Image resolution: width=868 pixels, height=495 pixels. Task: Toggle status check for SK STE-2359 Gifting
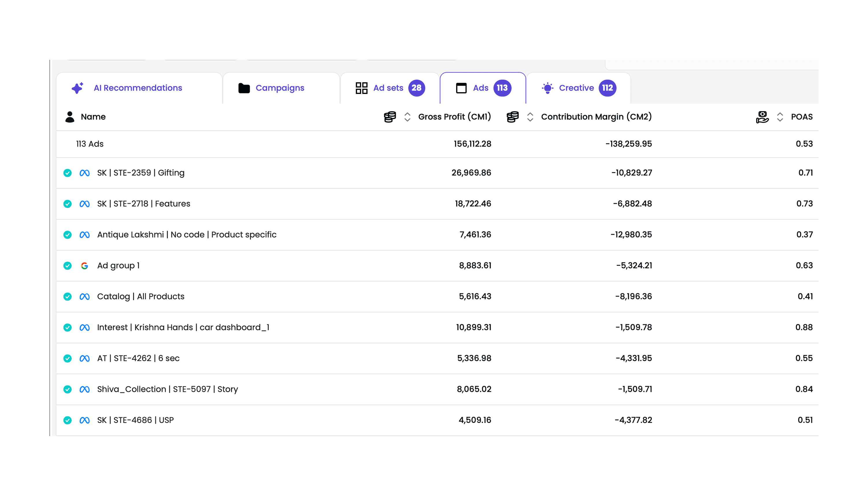(67, 173)
